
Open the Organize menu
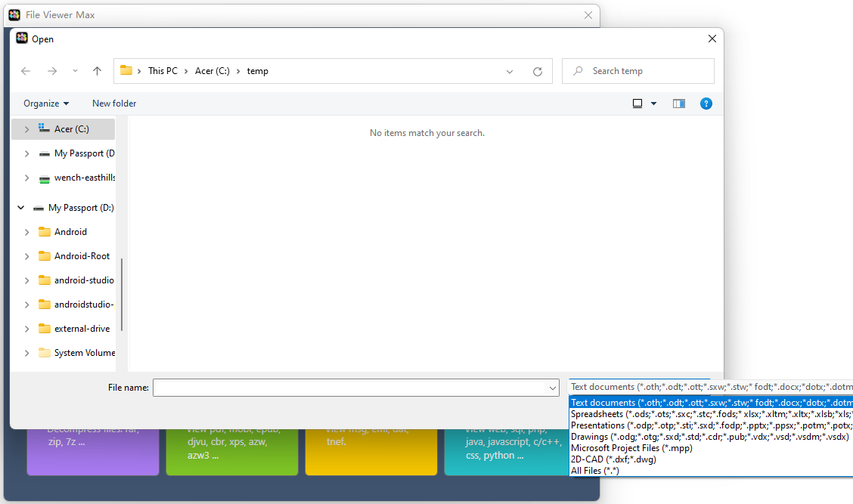45,103
